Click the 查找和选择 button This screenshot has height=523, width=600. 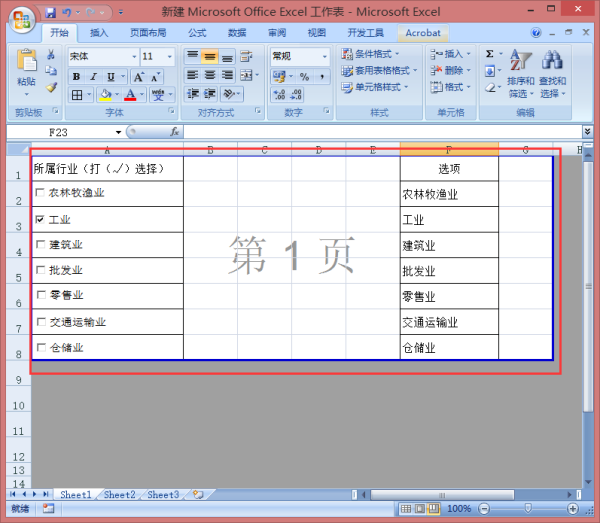tap(553, 74)
